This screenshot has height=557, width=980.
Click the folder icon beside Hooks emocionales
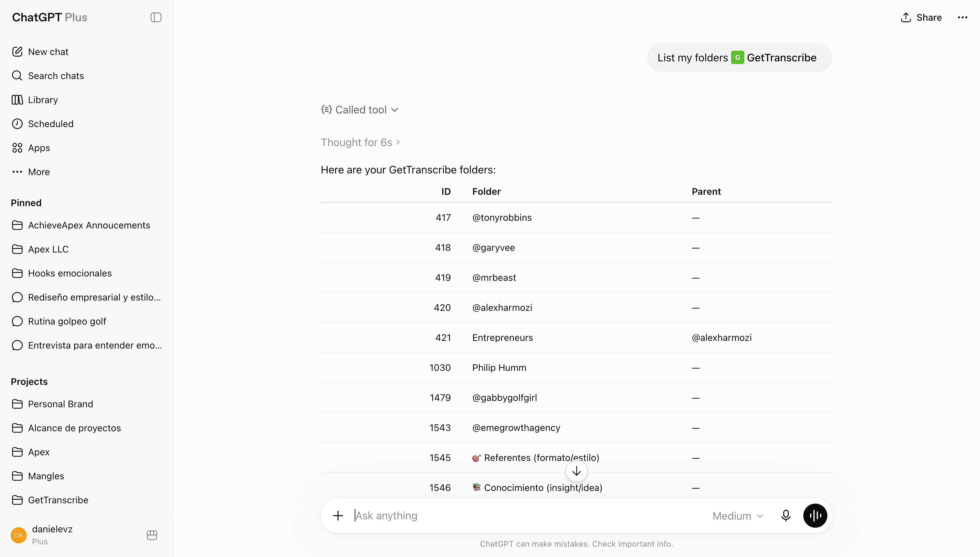point(17,273)
